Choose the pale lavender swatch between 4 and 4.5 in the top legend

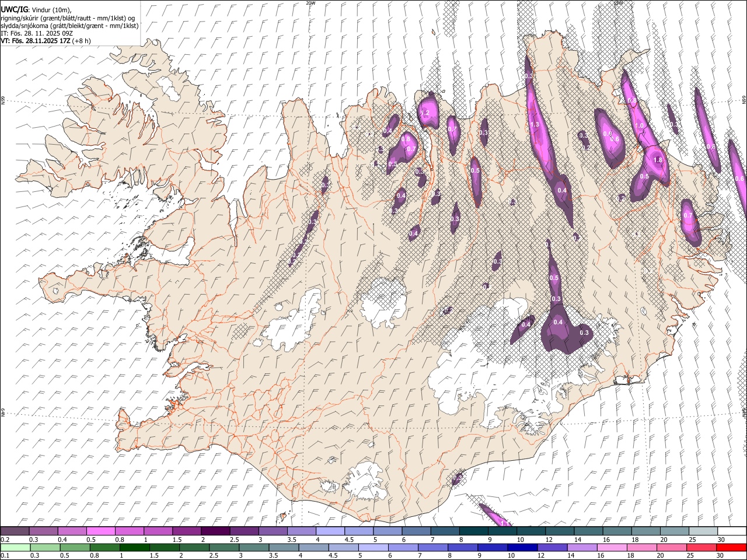point(330,531)
